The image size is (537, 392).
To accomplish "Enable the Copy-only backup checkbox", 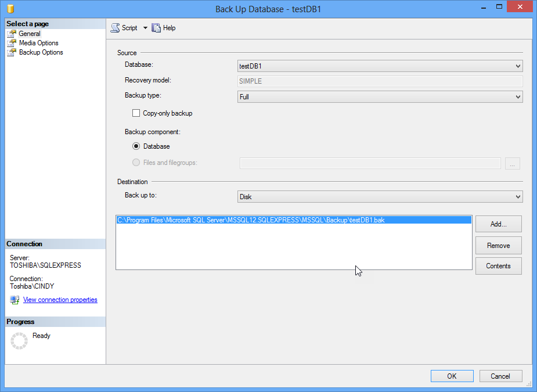I will coord(136,113).
